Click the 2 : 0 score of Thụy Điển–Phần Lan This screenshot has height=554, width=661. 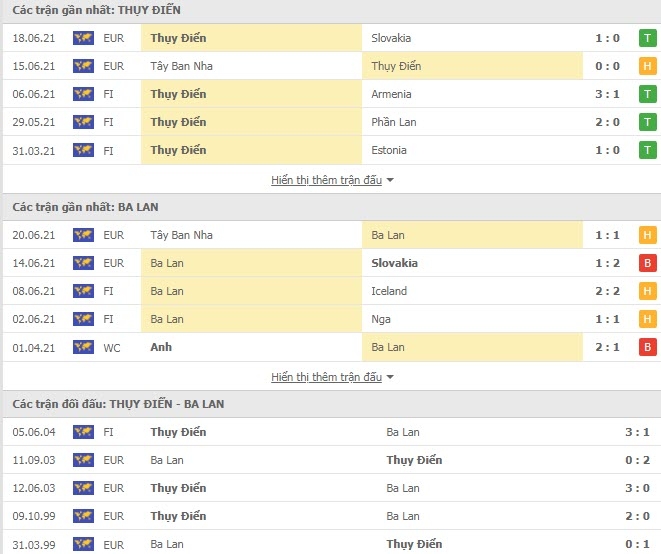tap(607, 122)
